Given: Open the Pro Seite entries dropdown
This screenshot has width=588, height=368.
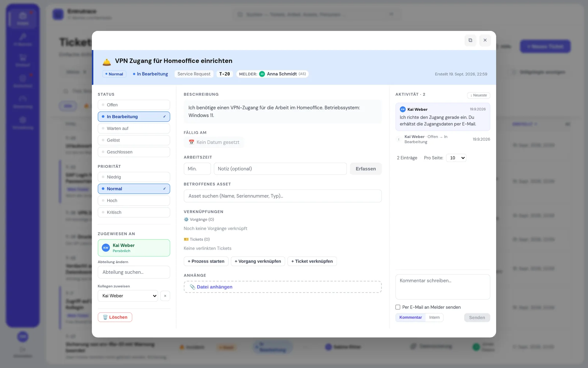Looking at the screenshot, I should pyautogui.click(x=456, y=158).
